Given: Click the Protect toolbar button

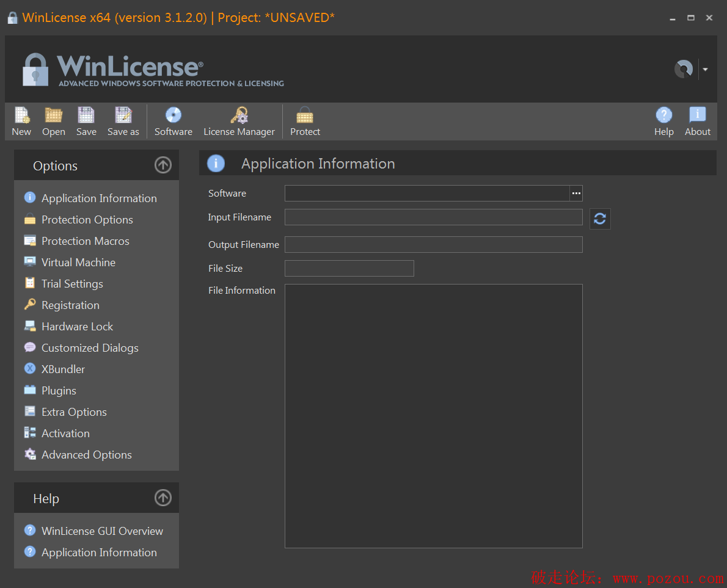Looking at the screenshot, I should point(305,122).
